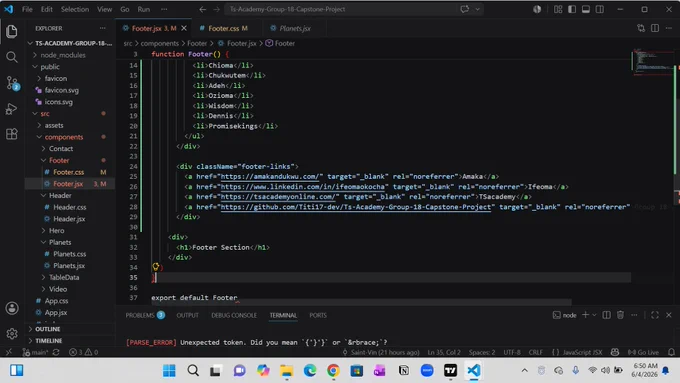
Task: Open the terminal launch profile dropdown
Action: [595, 315]
